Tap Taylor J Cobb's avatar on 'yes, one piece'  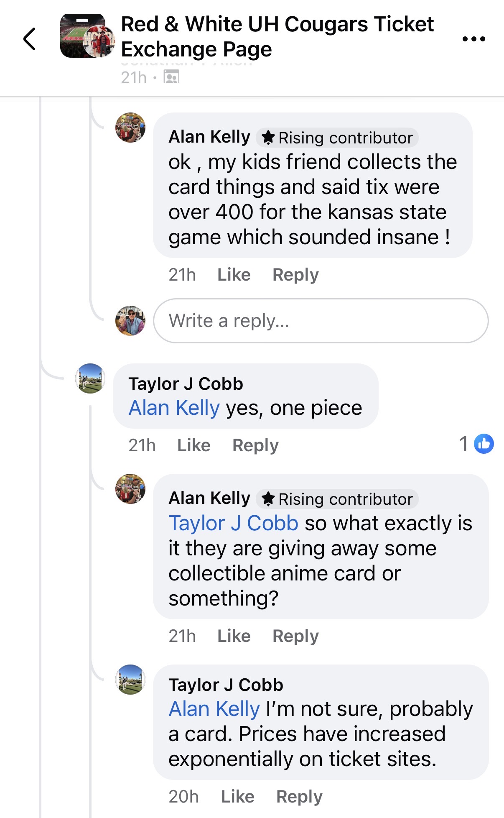point(90,378)
